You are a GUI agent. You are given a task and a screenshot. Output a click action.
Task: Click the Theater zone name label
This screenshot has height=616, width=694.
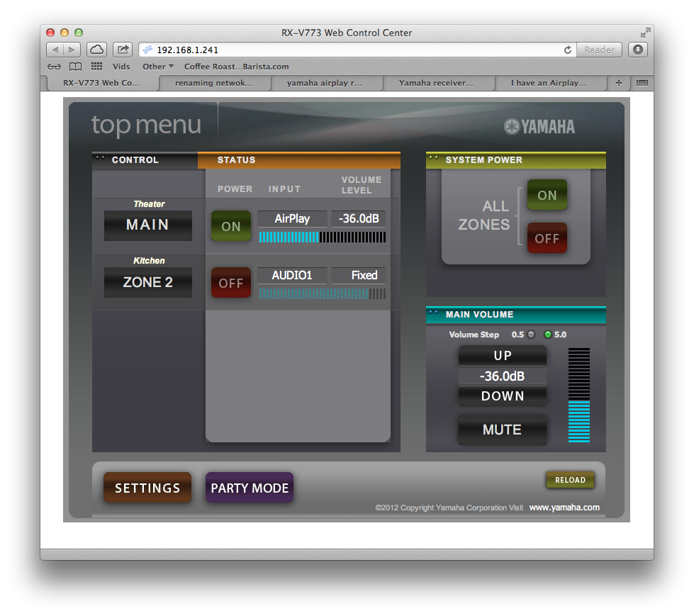tap(149, 204)
